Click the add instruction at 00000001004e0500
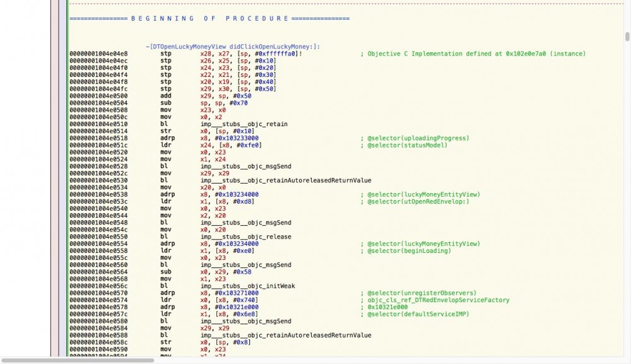Viewport: 631px width, 364px height. 166,96
